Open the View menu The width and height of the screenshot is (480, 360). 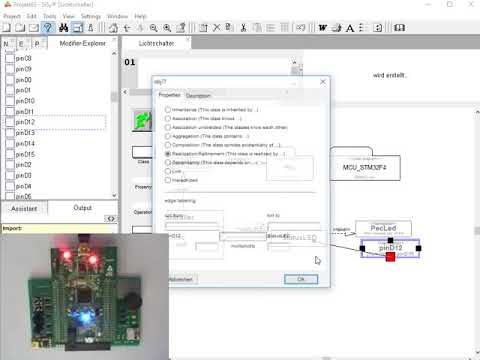(69, 16)
